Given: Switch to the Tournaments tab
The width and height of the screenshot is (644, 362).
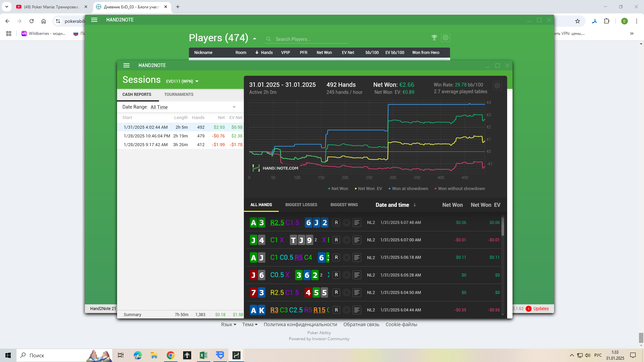Looking at the screenshot, I should click(x=179, y=95).
